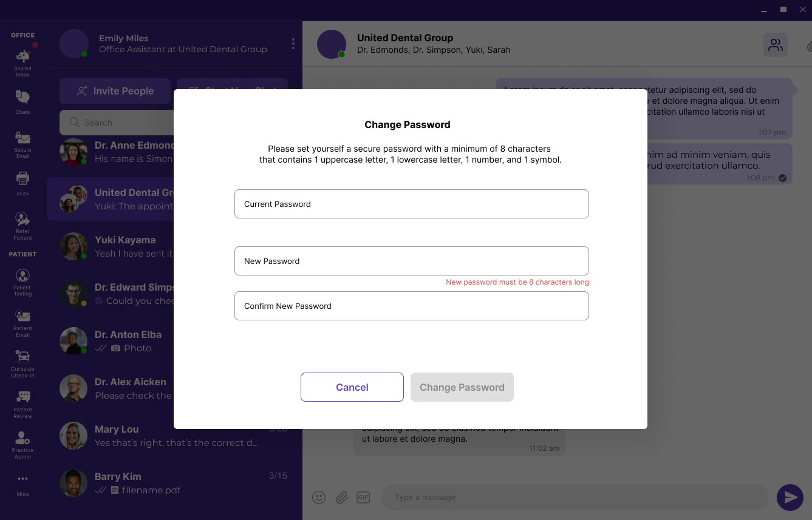Open Patient Texting

point(22,277)
